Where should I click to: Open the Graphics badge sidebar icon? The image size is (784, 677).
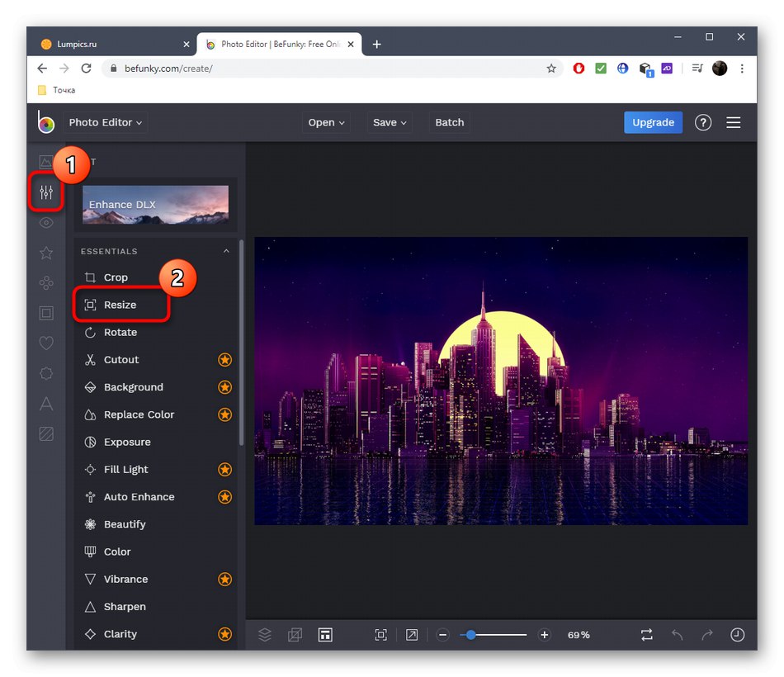(x=46, y=373)
